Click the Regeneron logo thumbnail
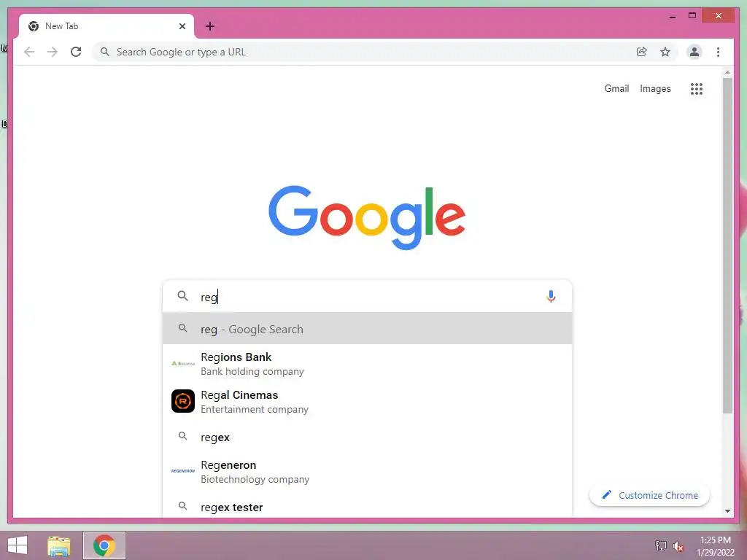The image size is (747, 560). (x=183, y=471)
